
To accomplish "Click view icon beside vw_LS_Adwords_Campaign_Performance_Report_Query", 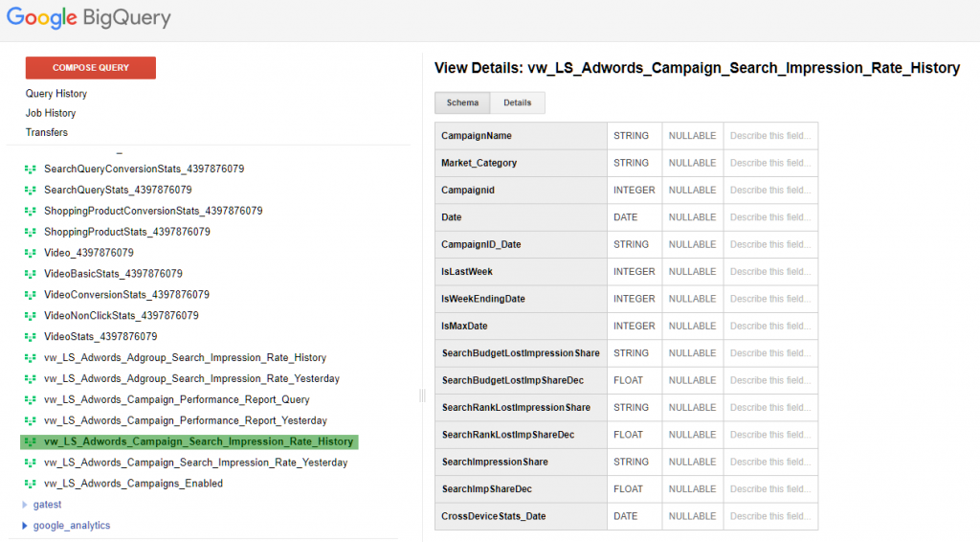I will pos(30,399).
